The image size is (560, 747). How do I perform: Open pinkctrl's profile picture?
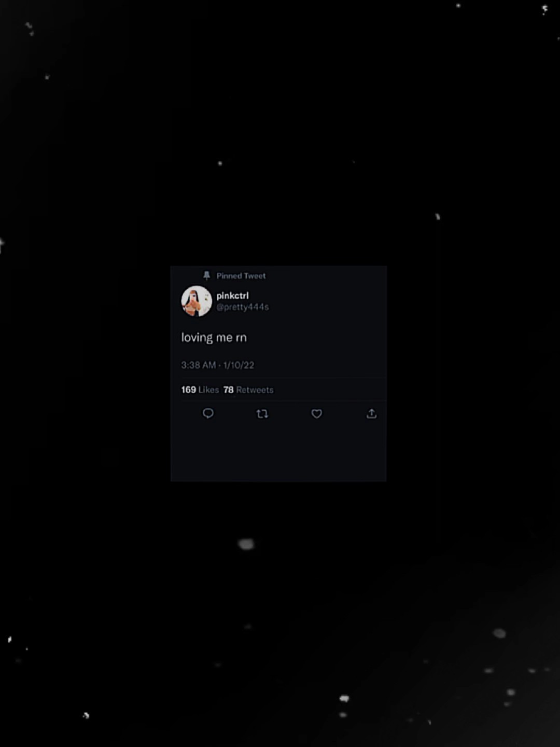(197, 301)
